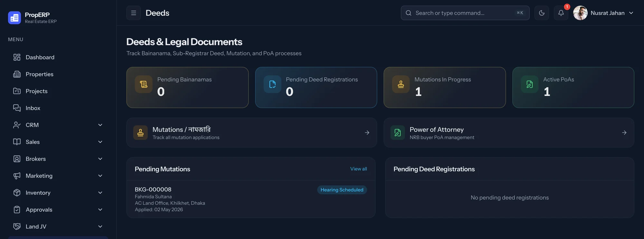Click the Land JV handshake icon
The width and height of the screenshot is (644, 239).
17,226
